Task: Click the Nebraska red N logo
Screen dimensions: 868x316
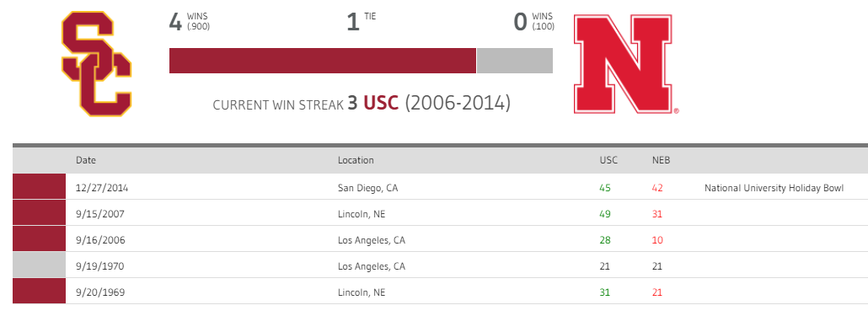Action: (624, 64)
